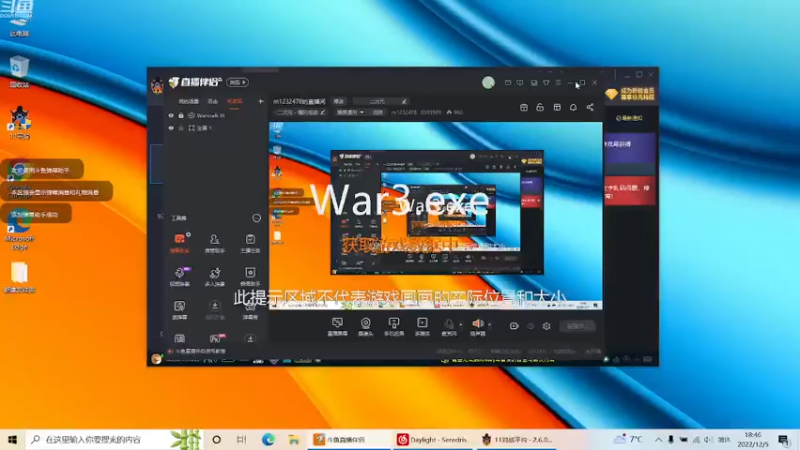Open the red notification card
Screen dimensions: 800x450
click(630, 190)
